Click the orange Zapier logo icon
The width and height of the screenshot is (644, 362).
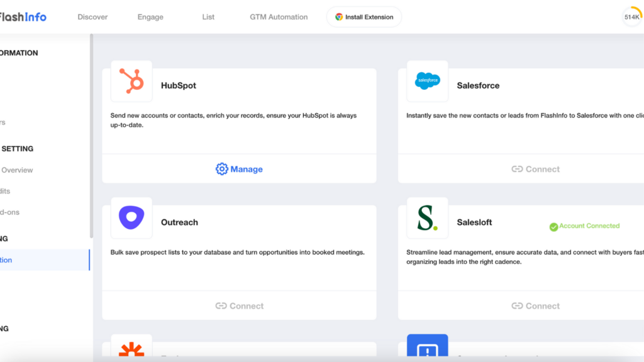click(x=131, y=348)
